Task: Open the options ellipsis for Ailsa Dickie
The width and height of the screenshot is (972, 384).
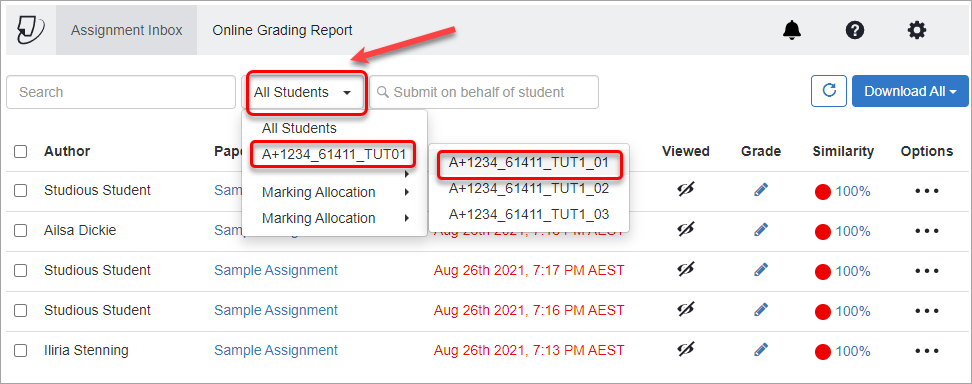Action: coord(927,231)
